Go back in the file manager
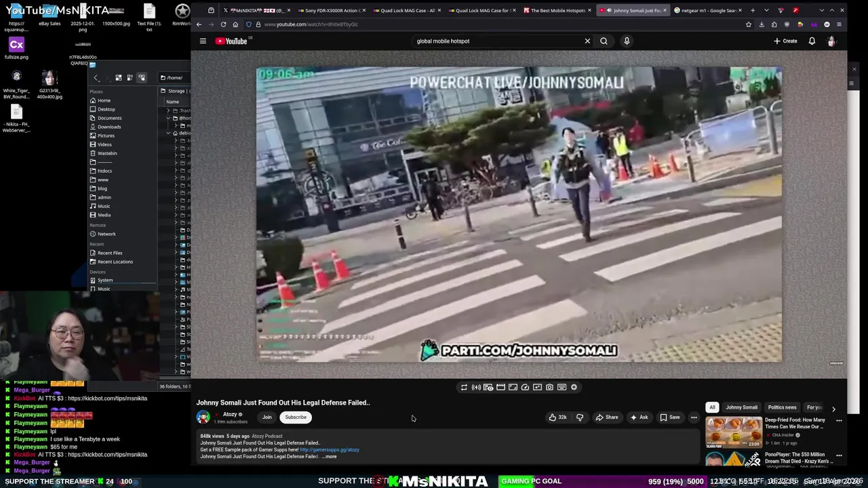 [96, 78]
